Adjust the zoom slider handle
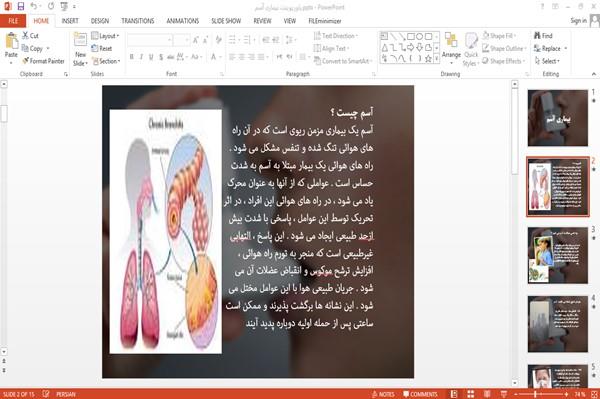The height and width of the screenshot is (399, 600). (535, 394)
